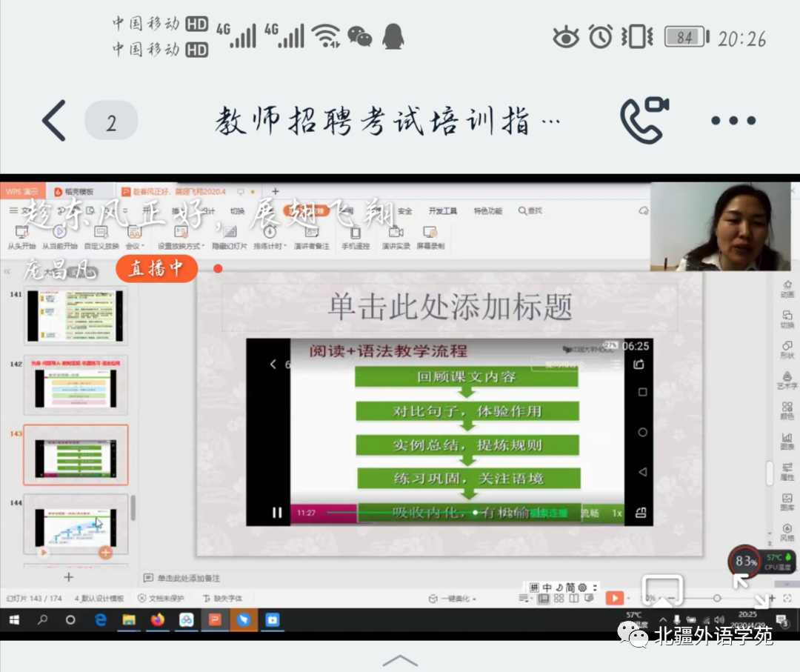Pause the embedded video playback
Viewport: 800px width, 672px height.
(x=277, y=512)
